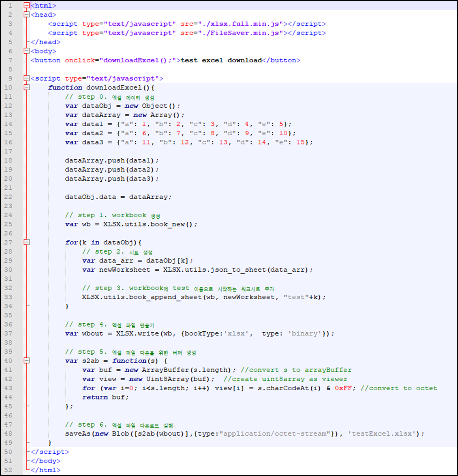Click the 'return buf;' statement
This screenshot has width=458, height=476.
pos(106,397)
